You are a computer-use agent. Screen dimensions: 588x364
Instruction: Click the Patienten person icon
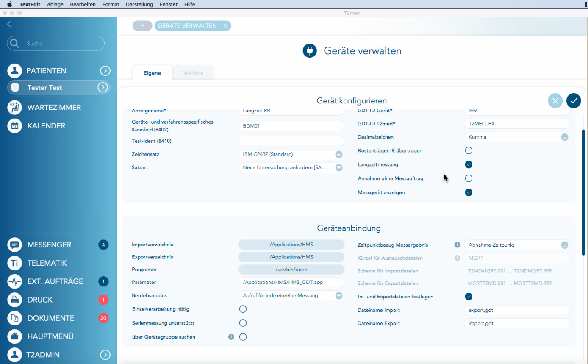[14, 71]
